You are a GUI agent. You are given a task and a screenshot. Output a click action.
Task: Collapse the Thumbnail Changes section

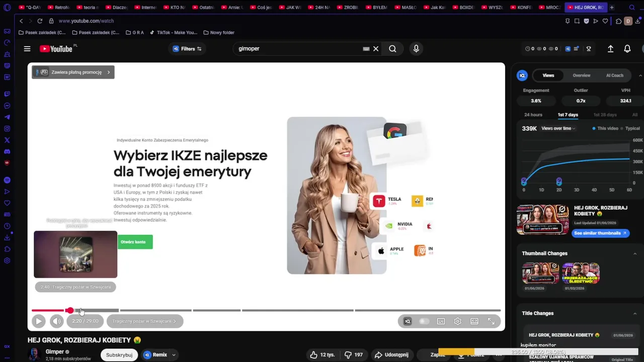[x=635, y=253]
